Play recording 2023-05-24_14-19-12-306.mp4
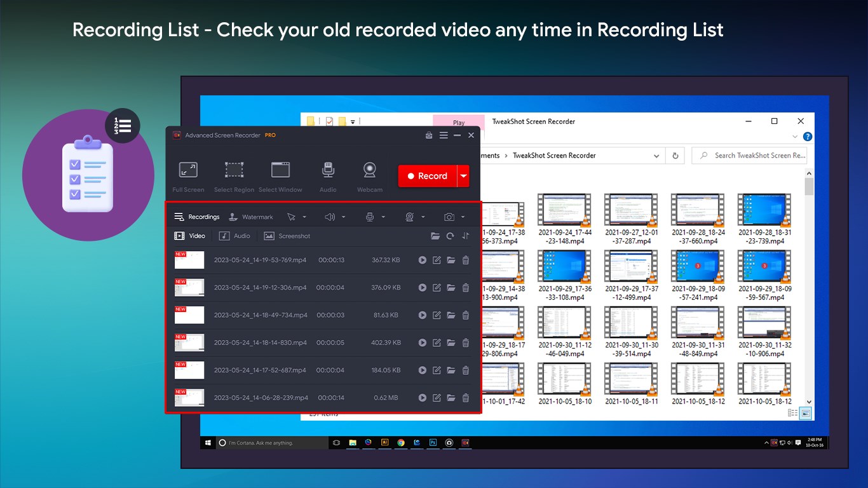Screen dimensions: 868x488 coord(423,287)
